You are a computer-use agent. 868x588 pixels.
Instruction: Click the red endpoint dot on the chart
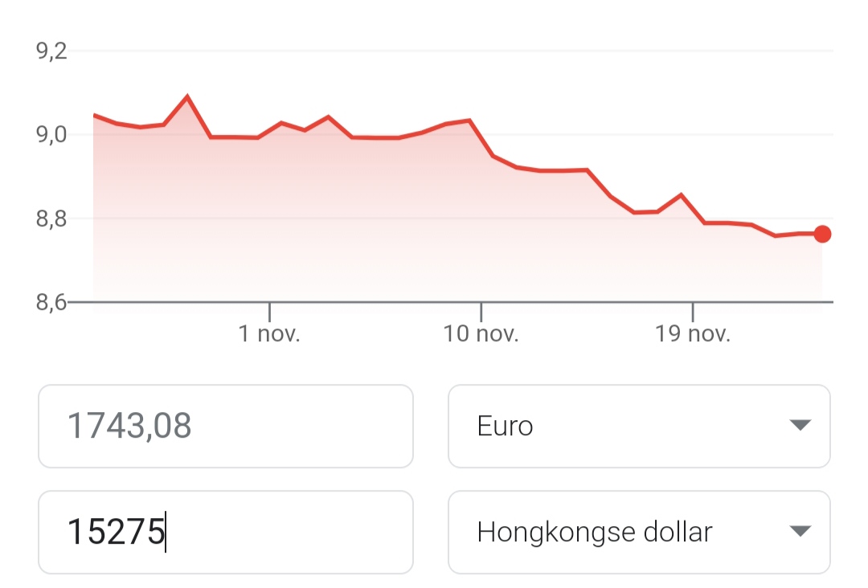(822, 234)
